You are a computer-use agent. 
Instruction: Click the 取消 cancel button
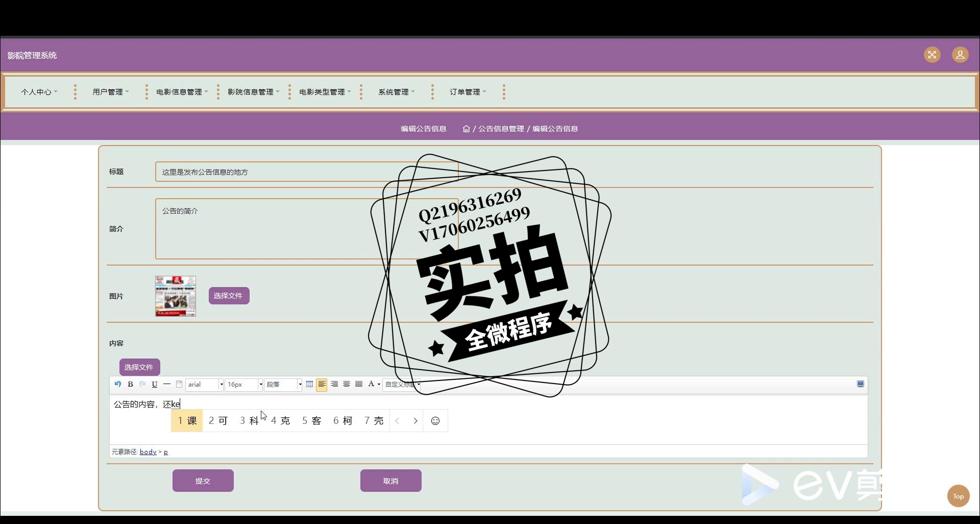point(391,481)
